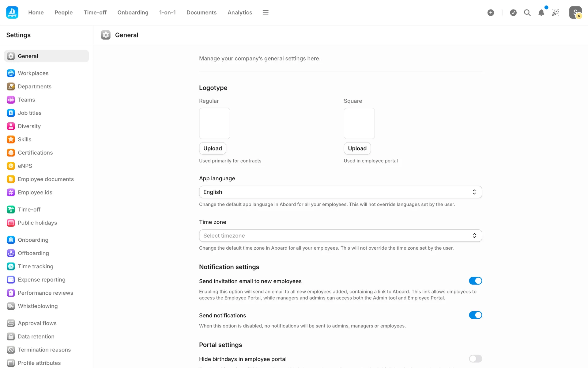Upload a square logotype
Viewport: 588px width, 368px height.
357,148
